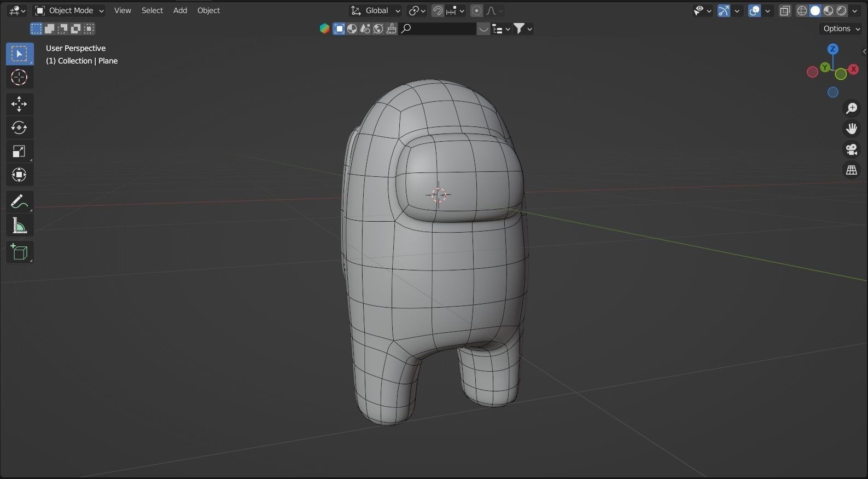Pick the Transform tool
The height and width of the screenshot is (479, 868).
(19, 175)
